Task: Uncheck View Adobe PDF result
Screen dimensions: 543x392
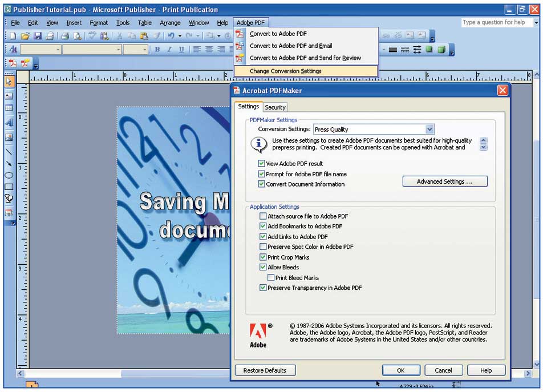Action: pyautogui.click(x=261, y=163)
